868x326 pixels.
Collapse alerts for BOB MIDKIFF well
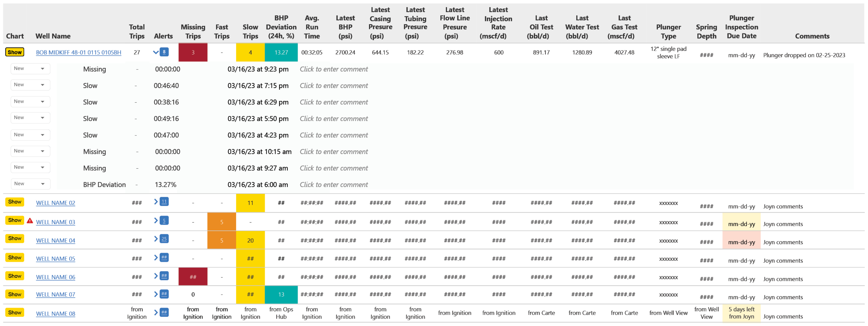[x=156, y=52]
